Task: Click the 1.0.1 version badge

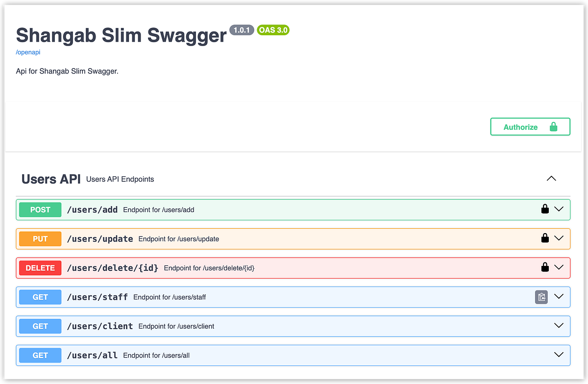Action: click(242, 30)
